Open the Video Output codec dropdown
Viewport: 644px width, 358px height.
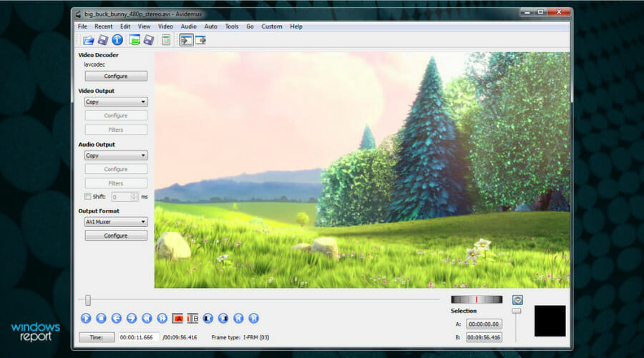(x=116, y=102)
